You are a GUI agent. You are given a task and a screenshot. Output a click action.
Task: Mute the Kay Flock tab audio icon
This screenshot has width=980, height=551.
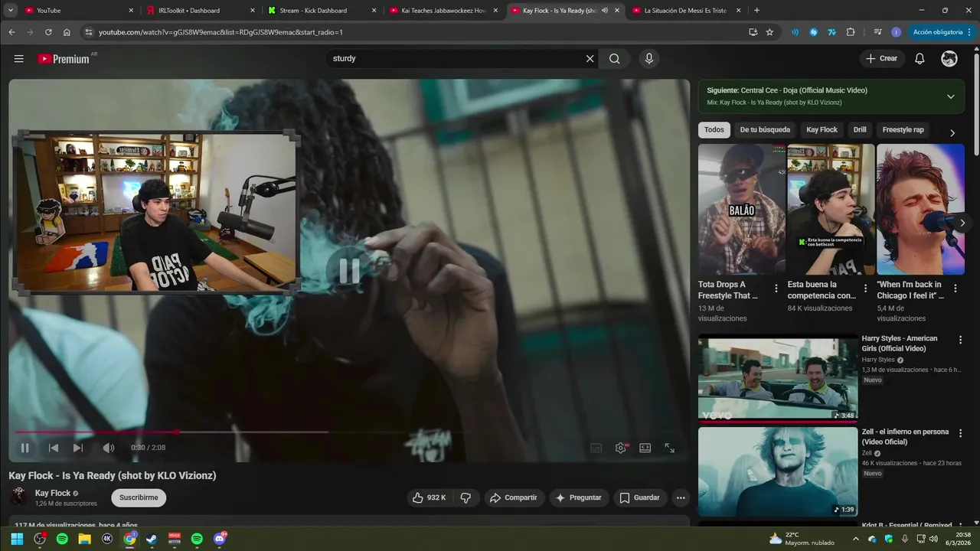tap(605, 11)
